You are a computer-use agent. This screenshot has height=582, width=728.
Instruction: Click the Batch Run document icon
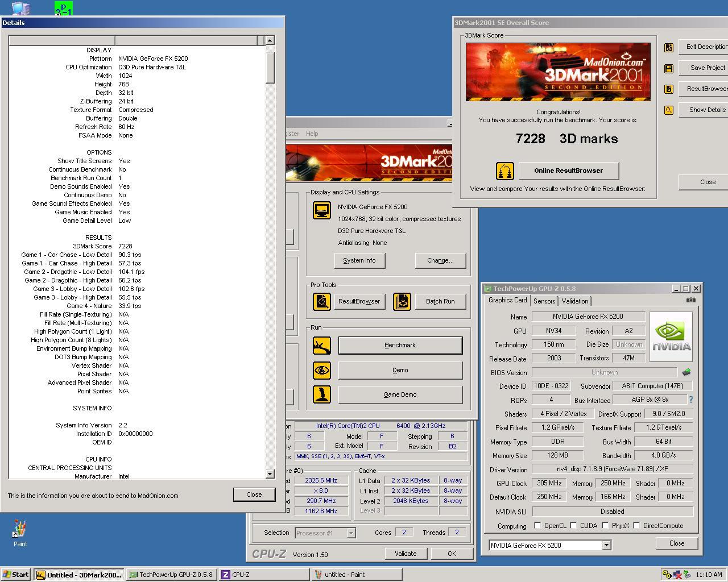[x=402, y=301]
